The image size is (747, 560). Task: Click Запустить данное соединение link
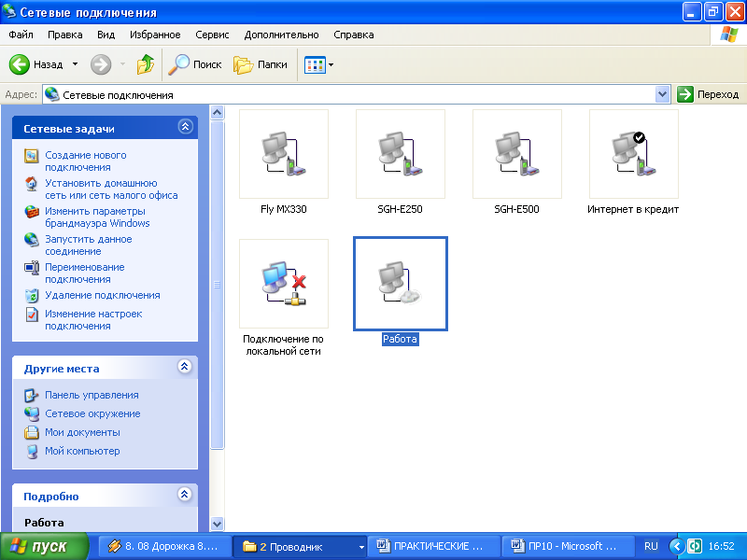(88, 245)
